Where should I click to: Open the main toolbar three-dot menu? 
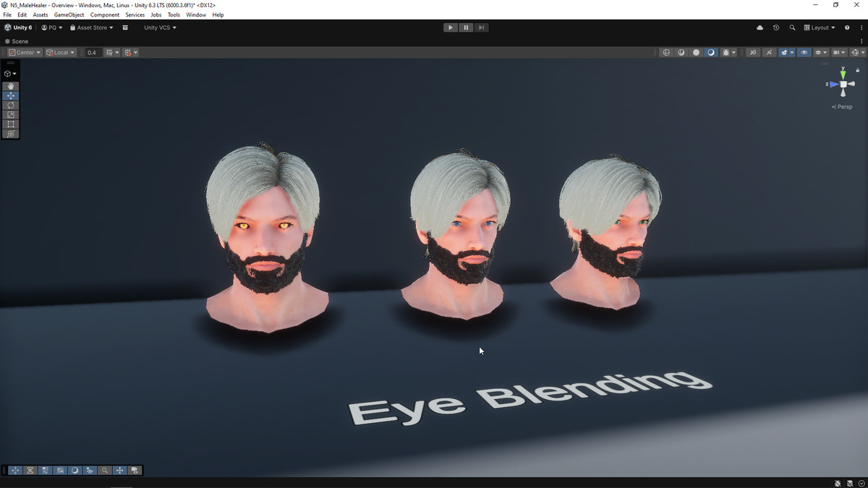click(x=861, y=27)
